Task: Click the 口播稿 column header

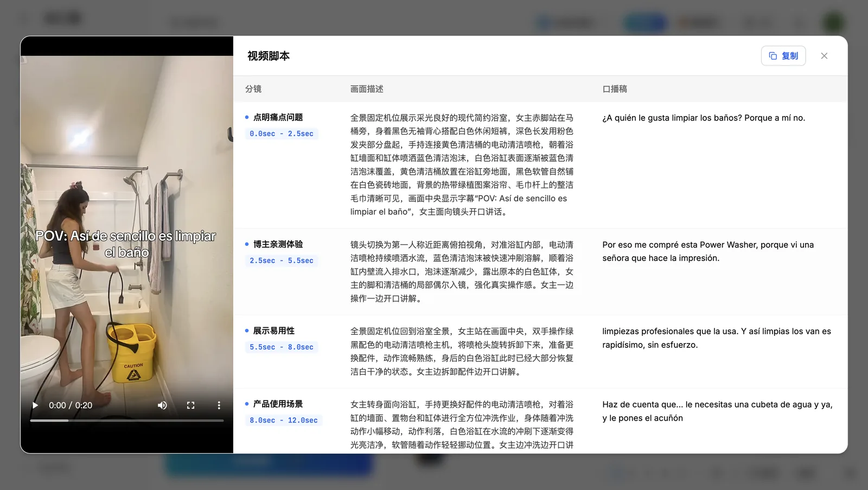Action: pos(615,89)
